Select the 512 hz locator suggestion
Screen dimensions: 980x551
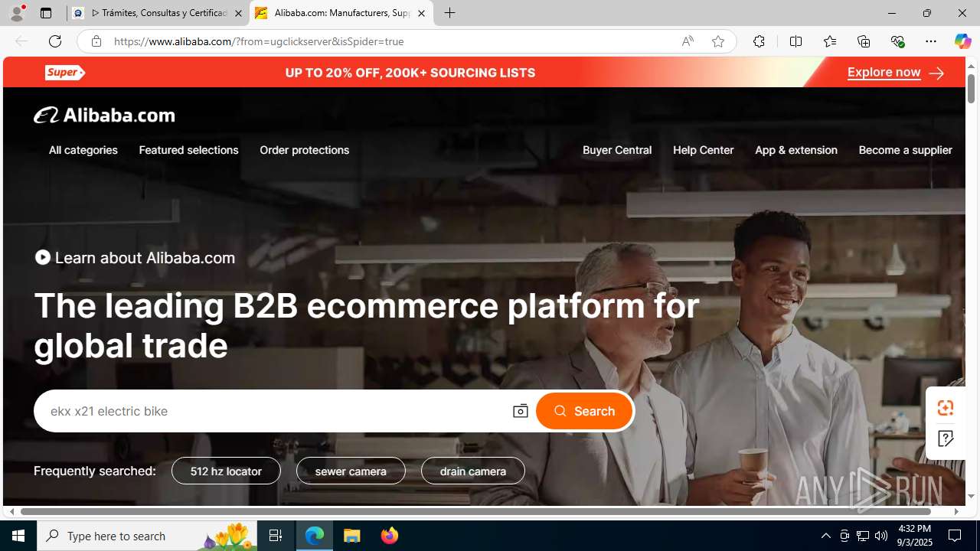226,471
